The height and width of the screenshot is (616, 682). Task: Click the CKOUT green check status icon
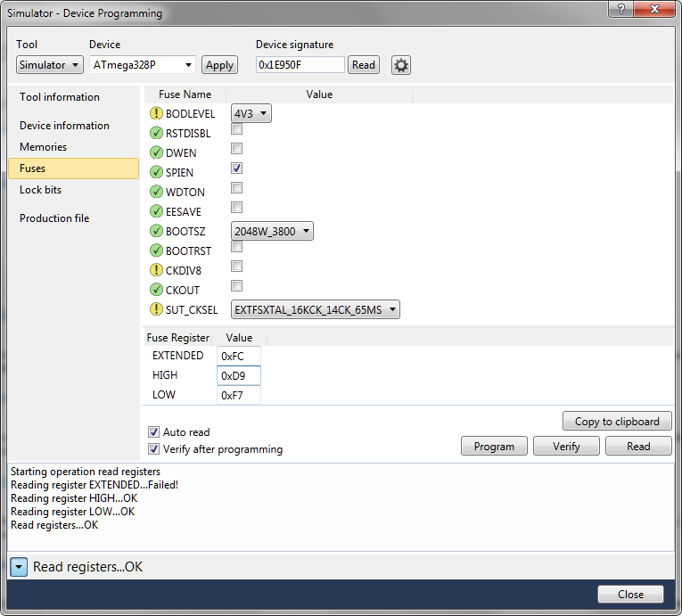pos(156,290)
